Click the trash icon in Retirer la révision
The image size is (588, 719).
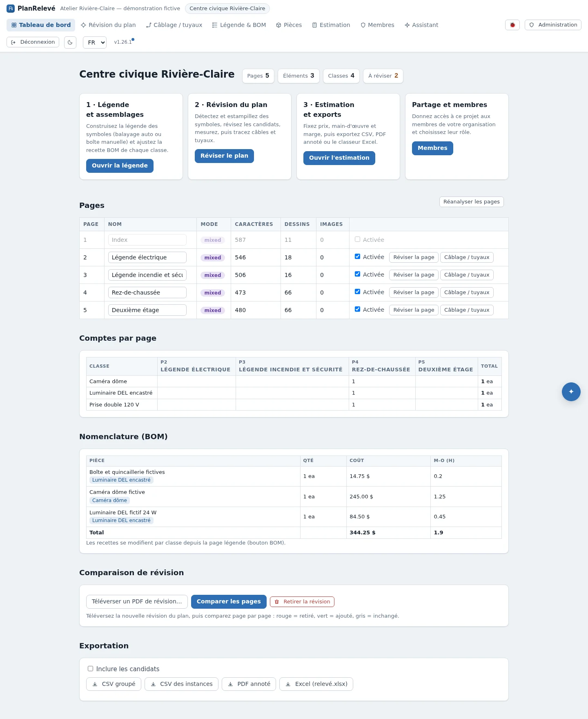(x=277, y=602)
